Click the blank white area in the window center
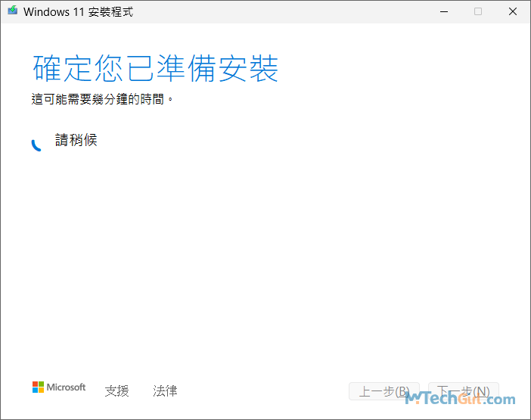Screen dimensions: 531x420 click(x=265, y=250)
